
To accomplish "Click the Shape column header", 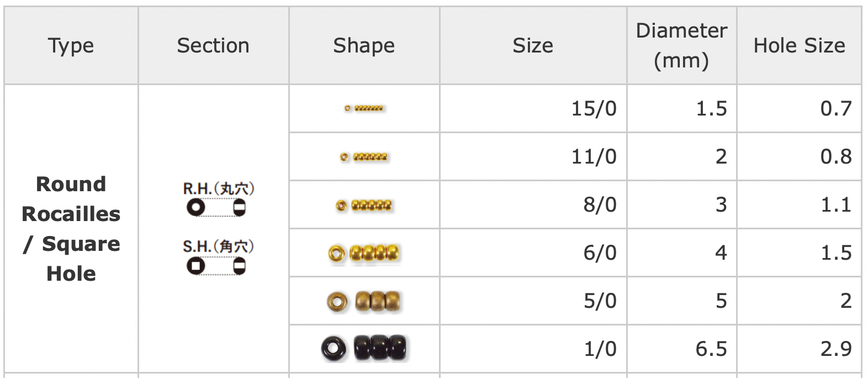I will (364, 45).
